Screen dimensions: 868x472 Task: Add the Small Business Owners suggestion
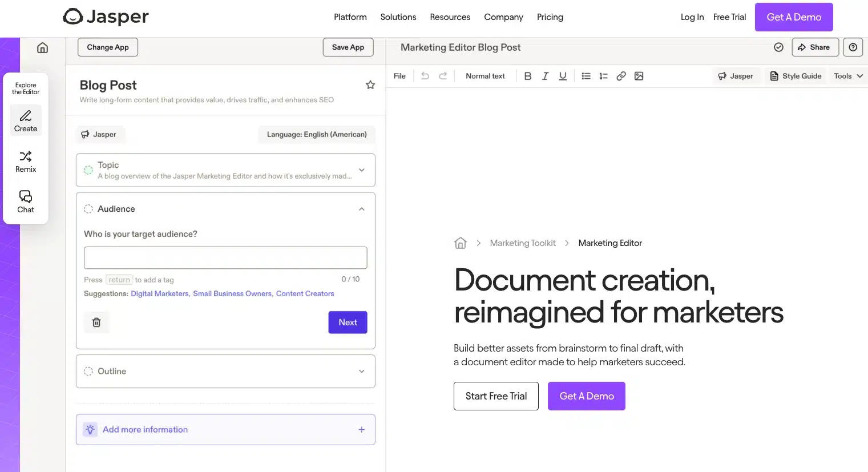232,294
